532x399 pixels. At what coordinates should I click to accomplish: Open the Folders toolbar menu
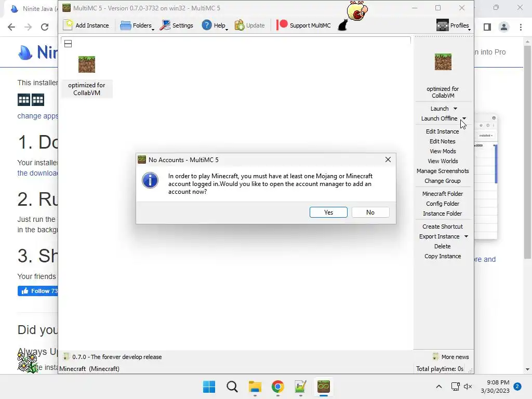click(137, 25)
